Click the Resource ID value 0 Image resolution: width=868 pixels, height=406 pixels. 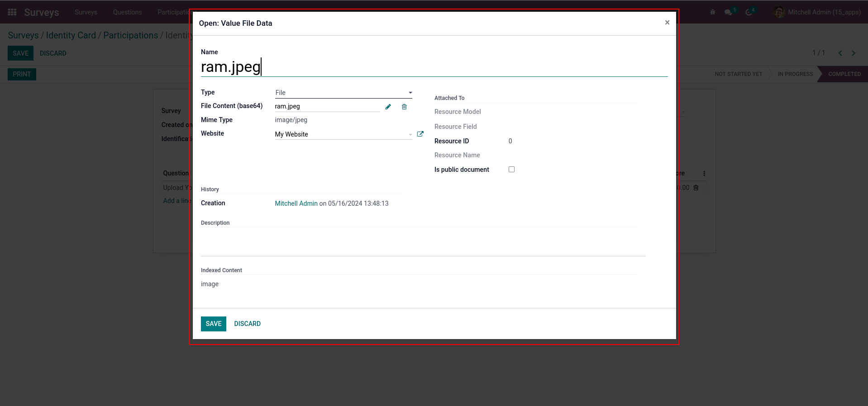(x=510, y=141)
